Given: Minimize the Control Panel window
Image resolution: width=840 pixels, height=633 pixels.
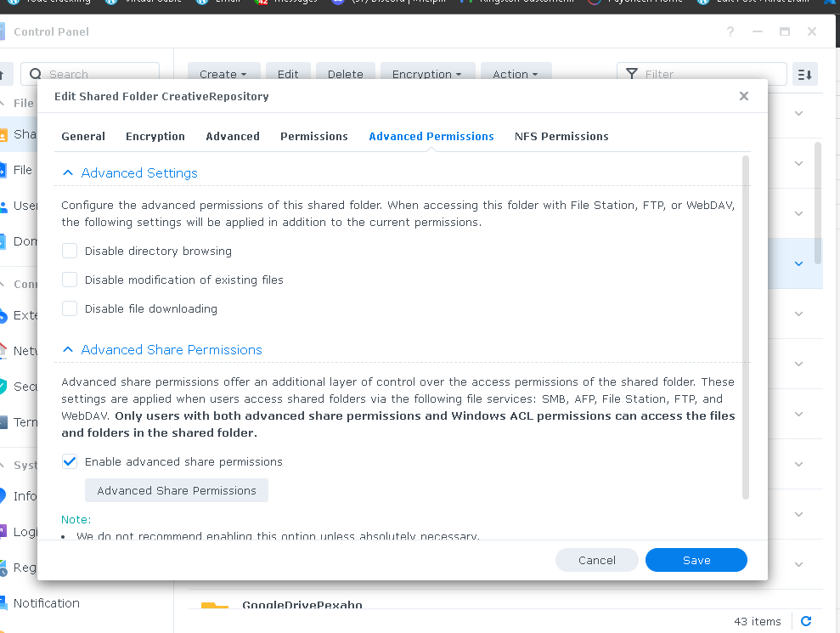Looking at the screenshot, I should tap(758, 31).
